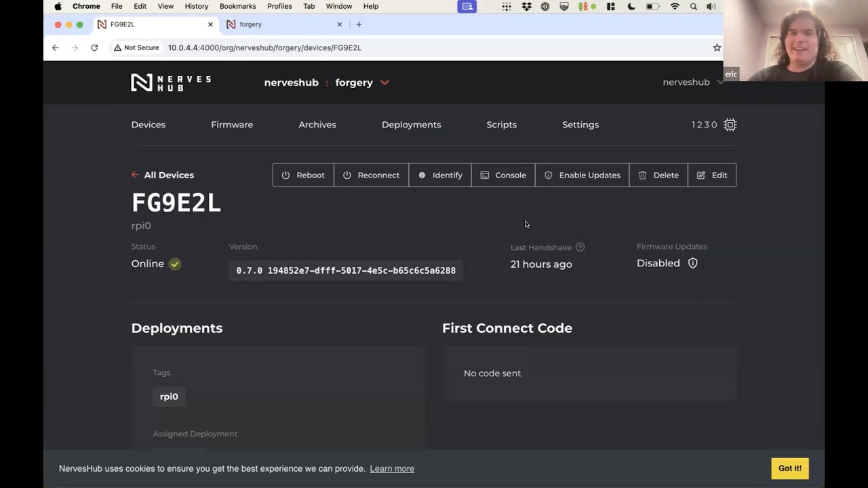The height and width of the screenshot is (488, 868).
Task: Open the Chrome menu
Action: (x=86, y=6)
